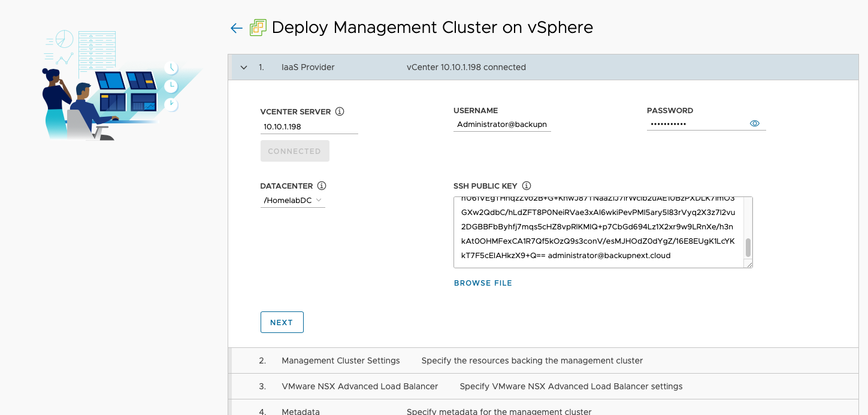Expand step 3 VMware NSX Advanced Load Balancer
The height and width of the screenshot is (415, 868).
pyautogui.click(x=543, y=386)
